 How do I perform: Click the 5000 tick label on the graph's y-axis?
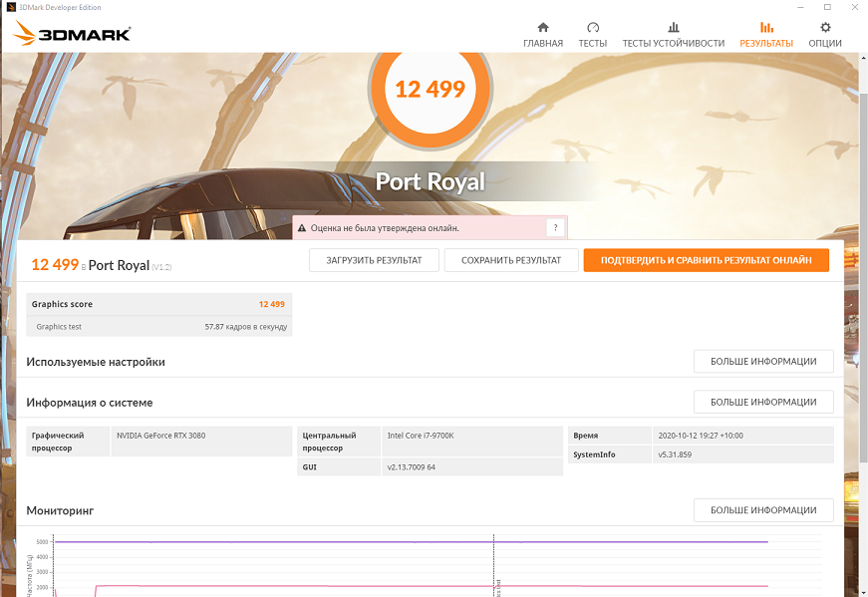(42, 542)
